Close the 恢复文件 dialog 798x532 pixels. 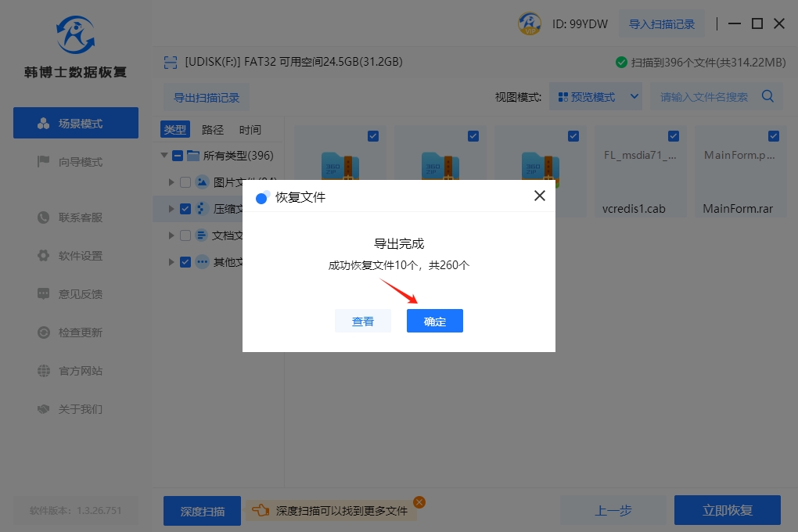pos(539,196)
